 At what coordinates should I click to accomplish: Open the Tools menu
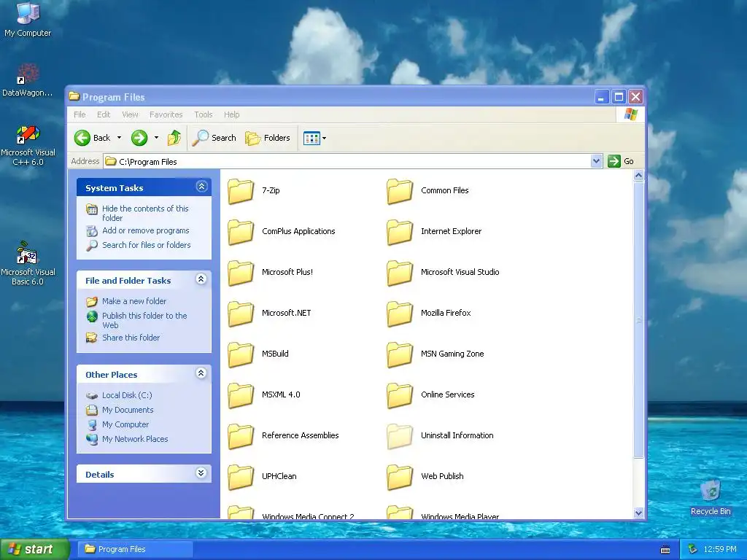tap(203, 114)
